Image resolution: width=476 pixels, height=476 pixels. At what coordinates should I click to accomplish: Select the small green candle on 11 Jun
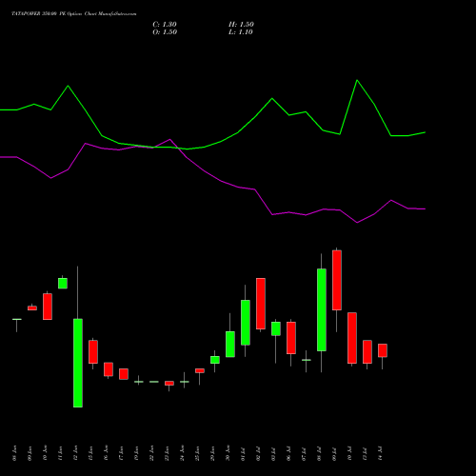point(63,283)
